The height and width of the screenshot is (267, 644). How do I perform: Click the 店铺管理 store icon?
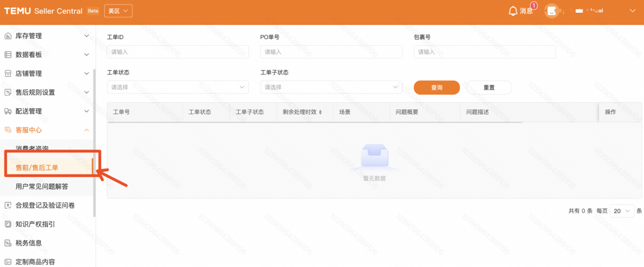pos(8,74)
